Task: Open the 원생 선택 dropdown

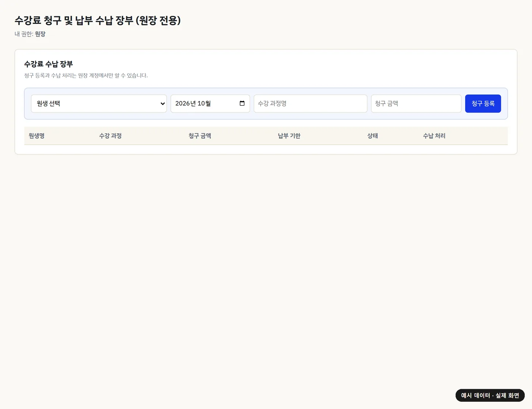Action: pos(99,104)
